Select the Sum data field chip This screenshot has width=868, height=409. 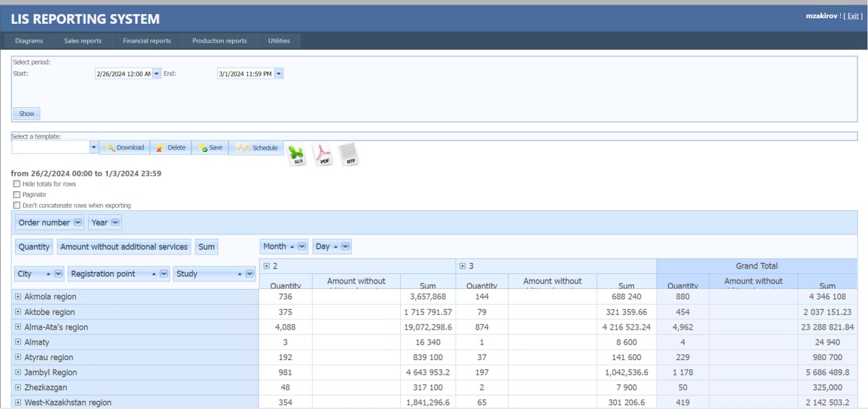click(x=207, y=247)
